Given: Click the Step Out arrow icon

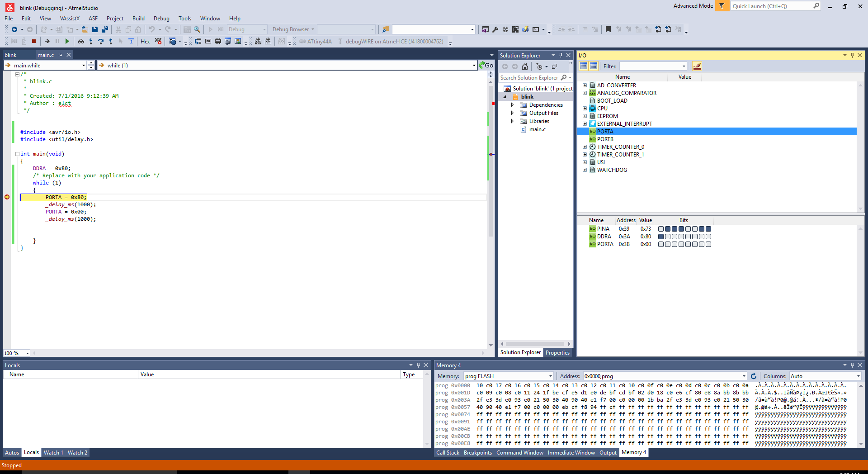Looking at the screenshot, I should tap(111, 41).
